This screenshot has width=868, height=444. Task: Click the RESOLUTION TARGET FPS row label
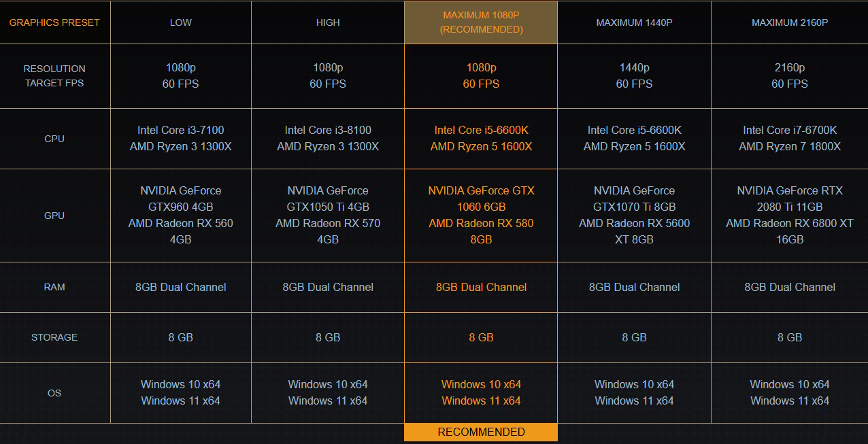coord(54,76)
